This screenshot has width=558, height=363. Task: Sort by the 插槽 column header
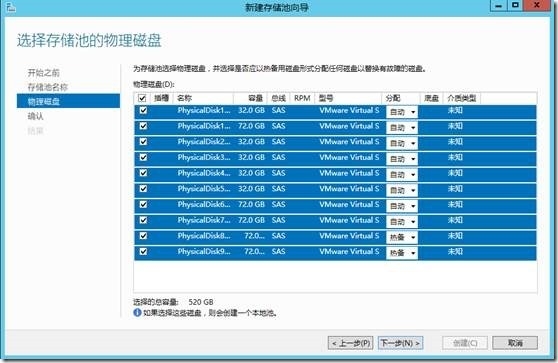162,98
